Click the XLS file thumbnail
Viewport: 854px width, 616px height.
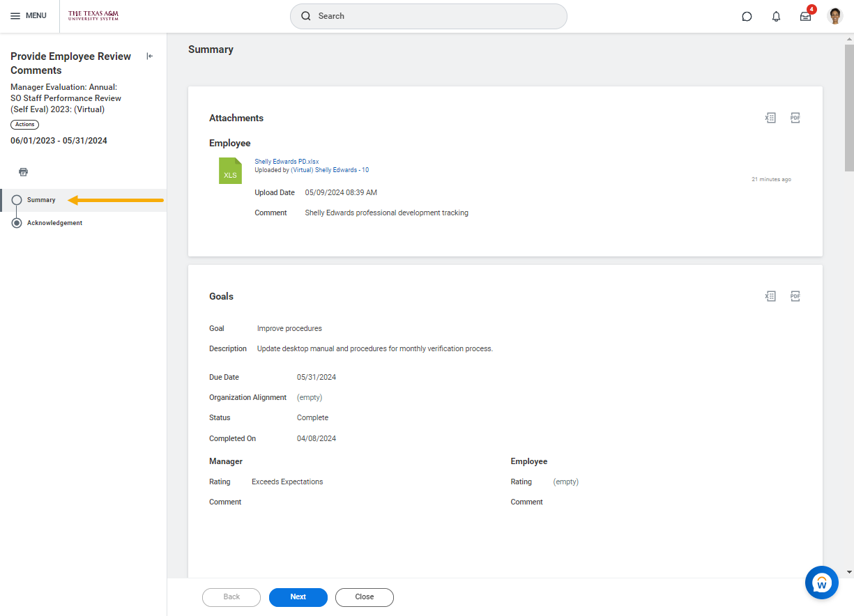coord(230,171)
